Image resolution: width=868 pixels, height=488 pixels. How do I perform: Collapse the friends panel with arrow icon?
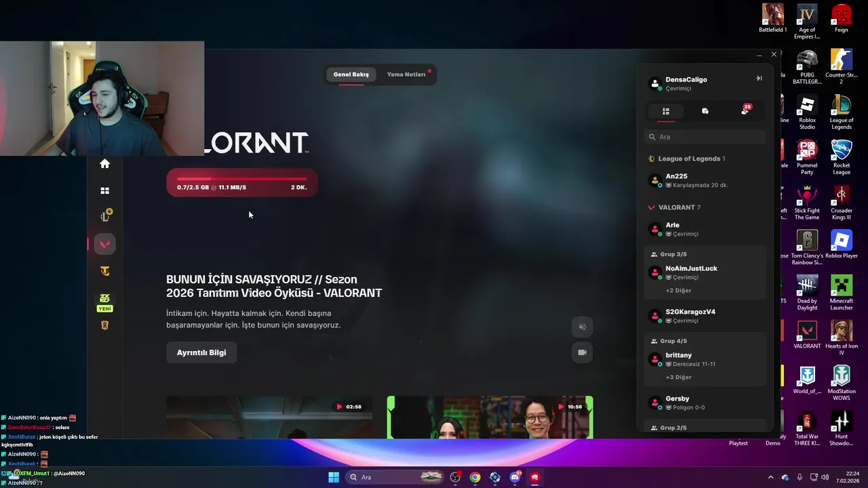point(759,79)
